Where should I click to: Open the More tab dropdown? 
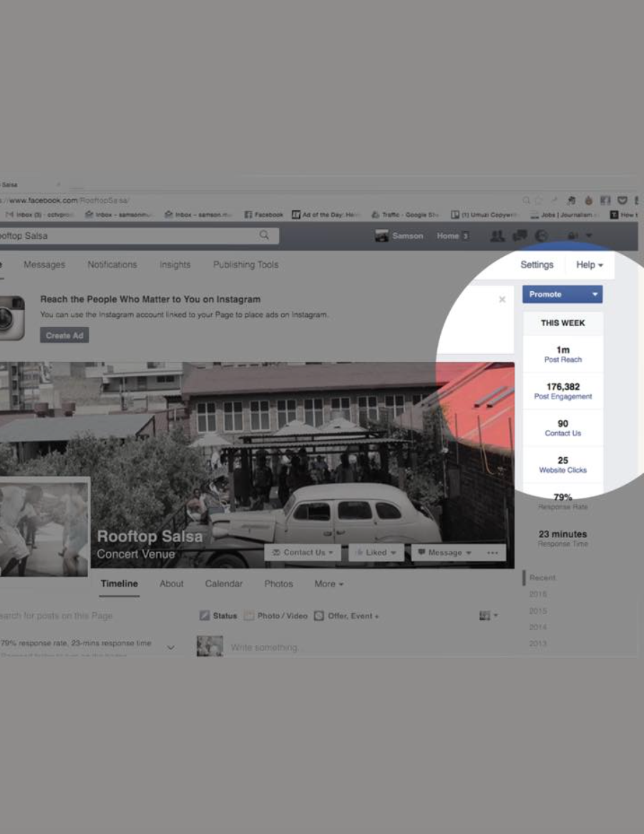pyautogui.click(x=328, y=584)
